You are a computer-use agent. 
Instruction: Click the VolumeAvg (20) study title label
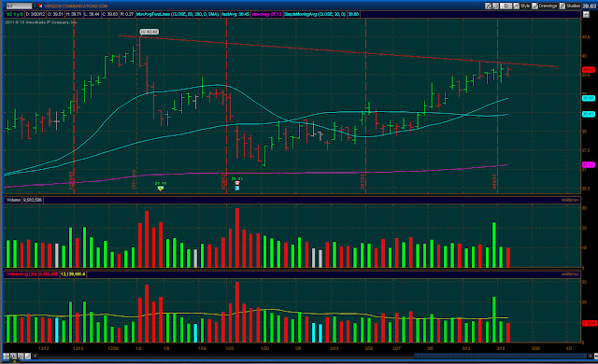[21, 274]
